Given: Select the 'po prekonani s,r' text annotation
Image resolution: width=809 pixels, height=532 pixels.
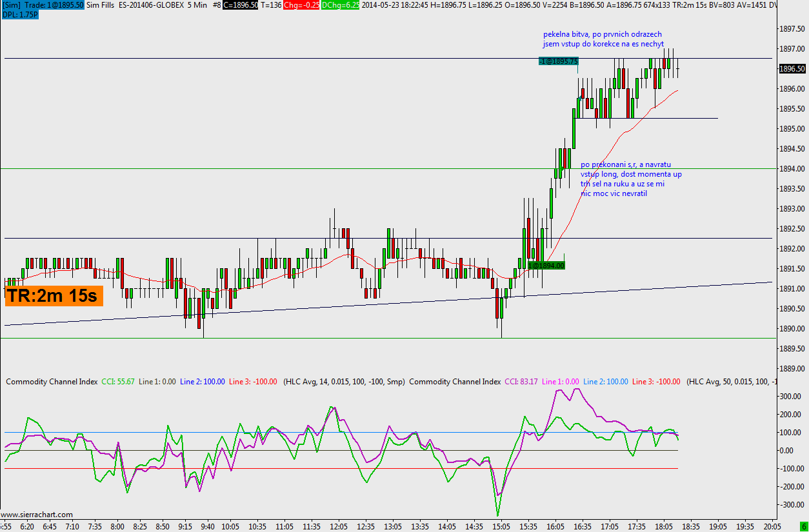Looking at the screenshot, I should point(631,179).
